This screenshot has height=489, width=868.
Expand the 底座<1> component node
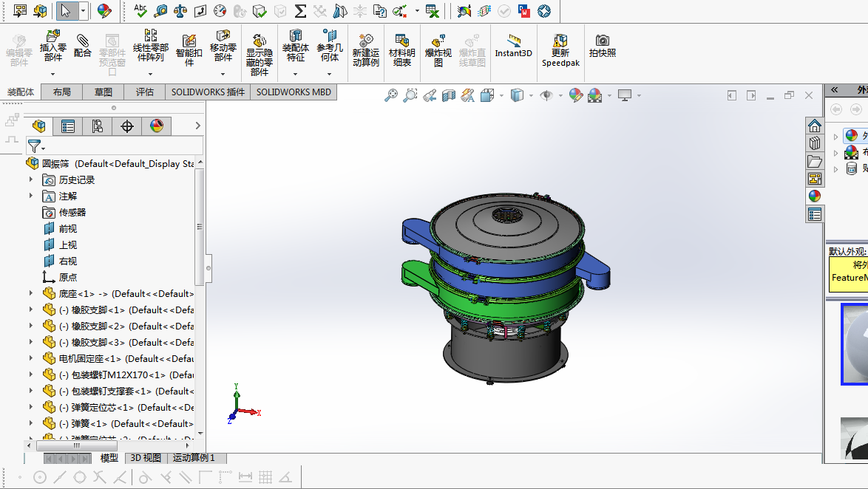[31, 293]
